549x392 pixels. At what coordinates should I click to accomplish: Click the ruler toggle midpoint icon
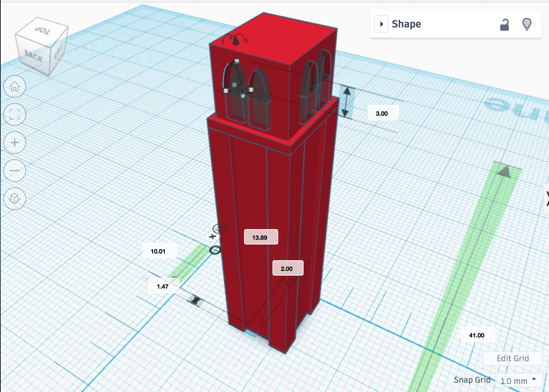[x=221, y=228]
